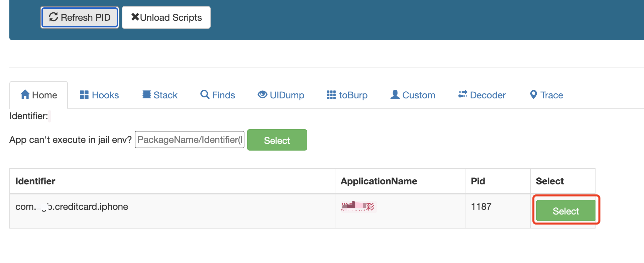Viewport: 644px width, 263px height.
Task: Switch to the Hooks tab
Action: 99,95
